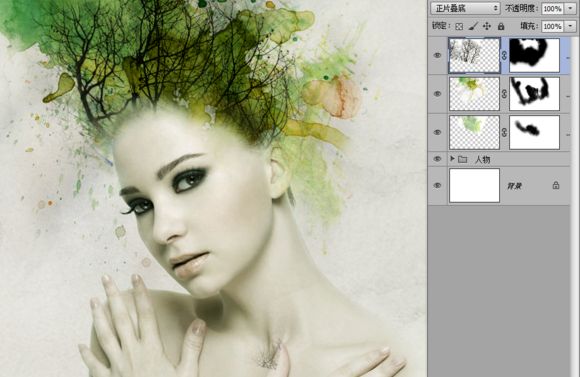Toggle lock transparent pixels icon

click(459, 26)
